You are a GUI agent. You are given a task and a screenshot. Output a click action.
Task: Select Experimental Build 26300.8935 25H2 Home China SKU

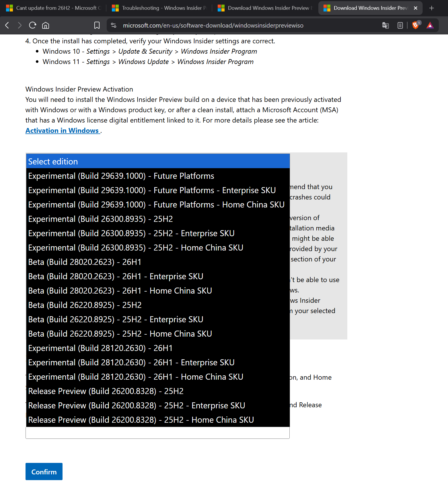point(158,247)
